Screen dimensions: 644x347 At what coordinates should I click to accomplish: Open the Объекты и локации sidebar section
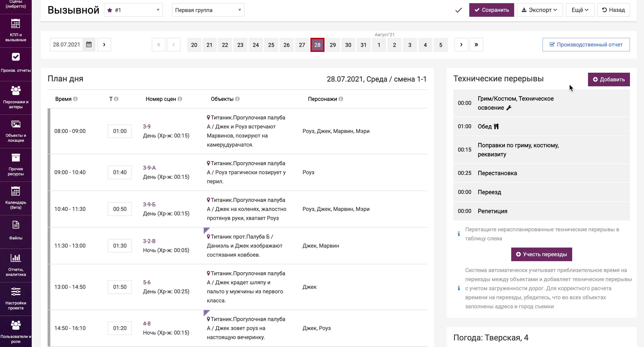[x=16, y=131]
